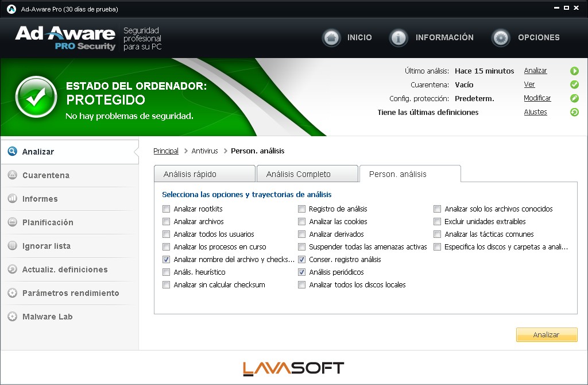Click the Ver link for Cuarentena
Screen dimensions: 588x385
[x=529, y=84]
